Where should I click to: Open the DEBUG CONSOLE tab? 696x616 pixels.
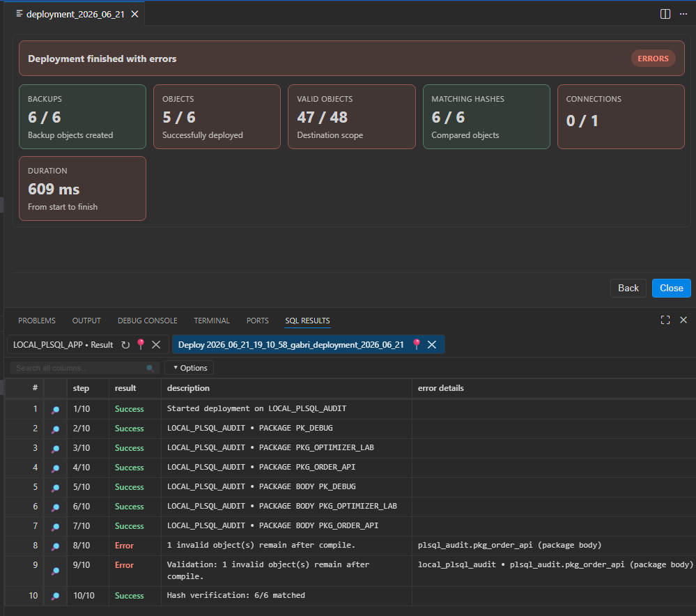148,321
